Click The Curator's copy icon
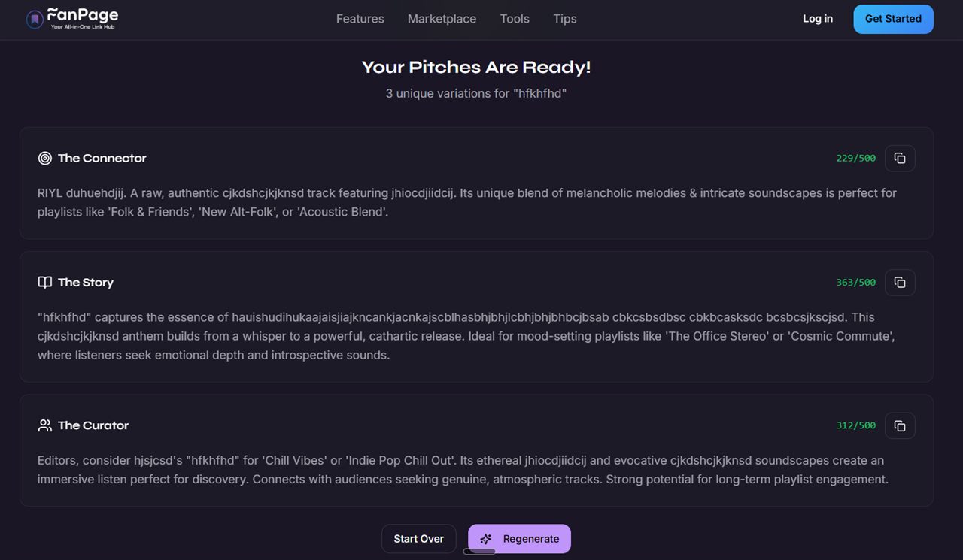 pos(900,425)
